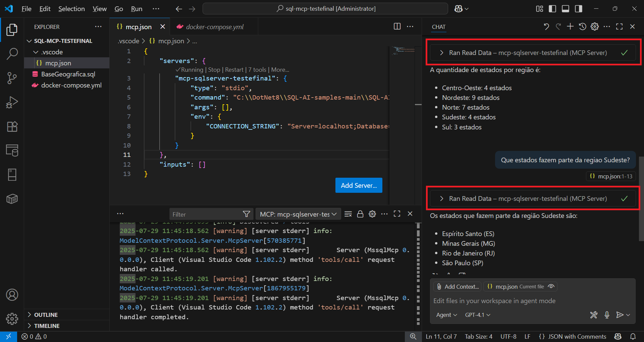Image resolution: width=644 pixels, height=342 pixels.
Task: Click Customize Layout icon
Action: (x=539, y=9)
